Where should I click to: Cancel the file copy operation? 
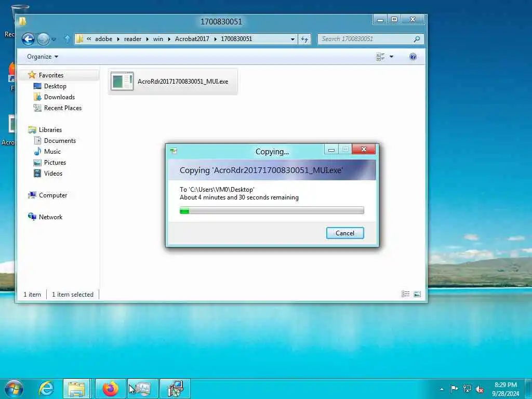point(345,233)
